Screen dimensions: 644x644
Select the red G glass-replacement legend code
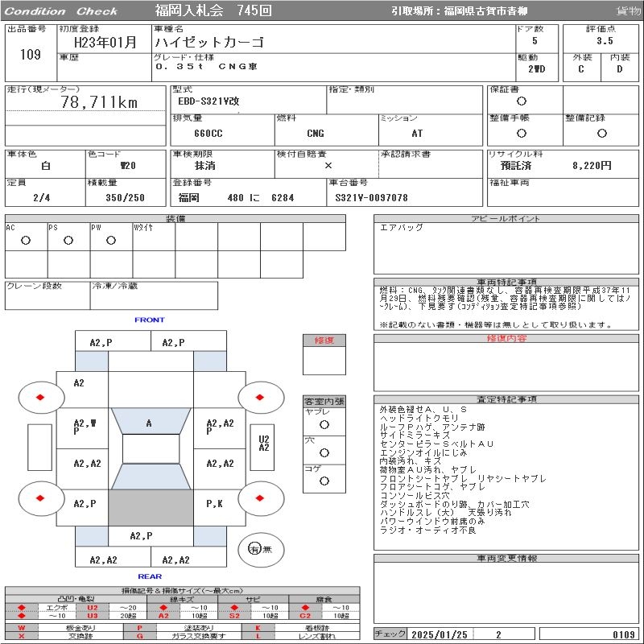click(140, 635)
